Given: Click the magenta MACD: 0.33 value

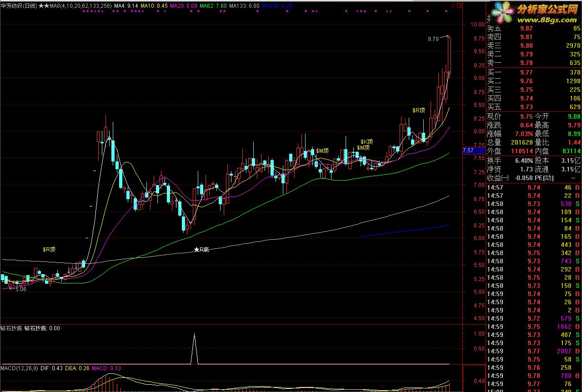Looking at the screenshot, I should tap(106, 367).
